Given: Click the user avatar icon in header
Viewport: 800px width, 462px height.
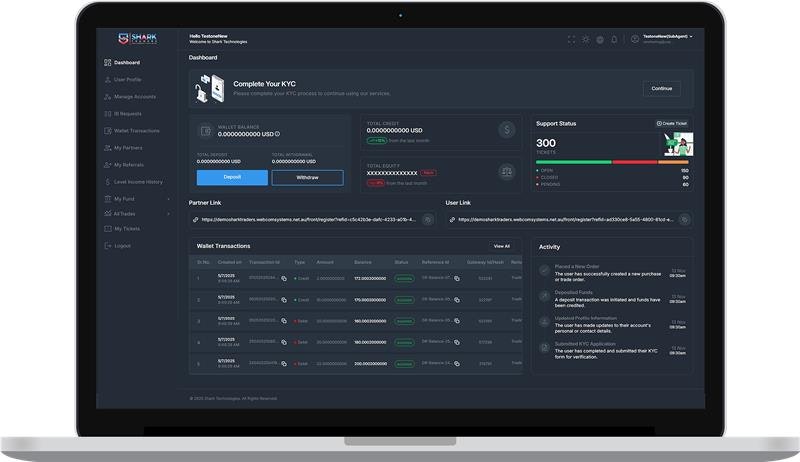Looking at the screenshot, I should 635,39.
